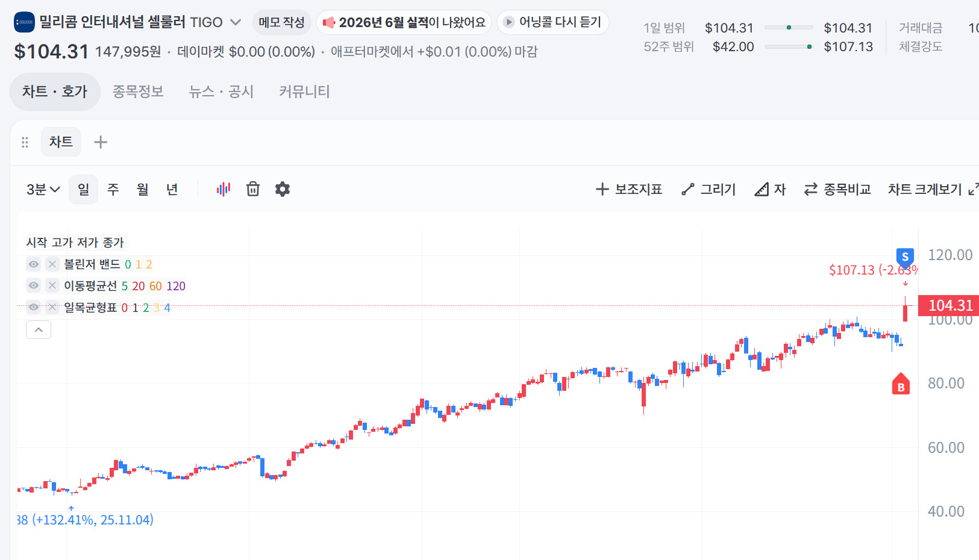Click the Millicom TIGO stock logo icon
This screenshot has width=979, height=560.
[x=25, y=22]
